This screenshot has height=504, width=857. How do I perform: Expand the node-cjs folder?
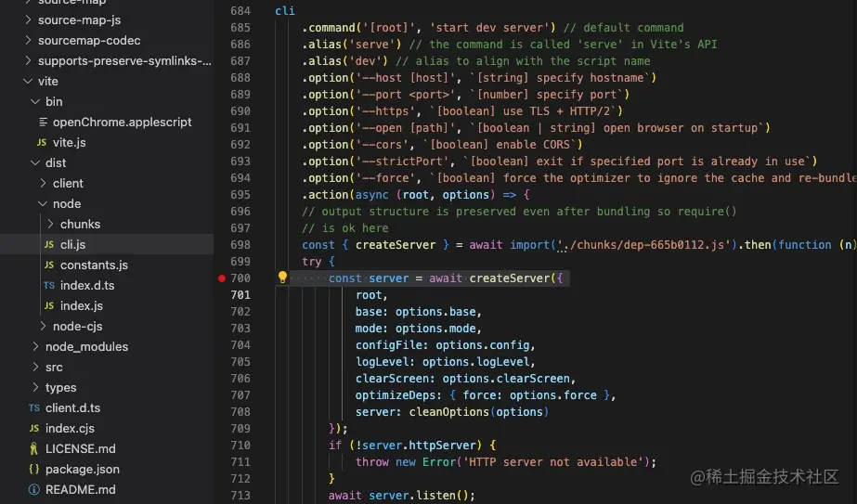(x=44, y=327)
